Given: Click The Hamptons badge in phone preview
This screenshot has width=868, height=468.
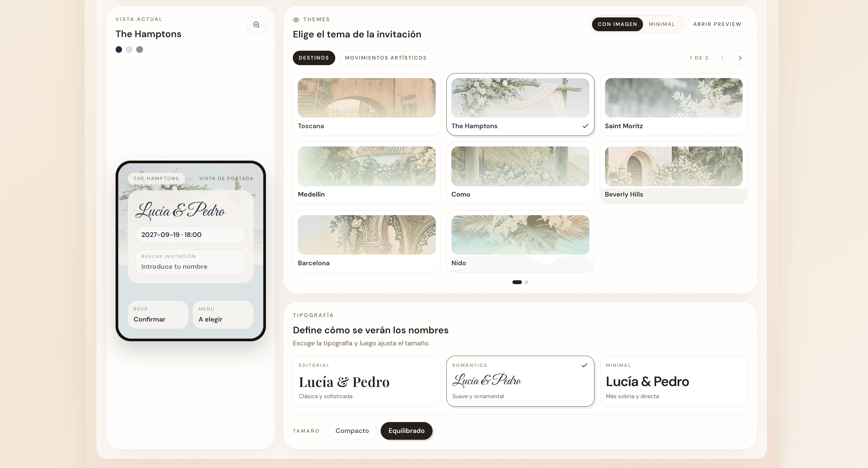Looking at the screenshot, I should click(156, 178).
